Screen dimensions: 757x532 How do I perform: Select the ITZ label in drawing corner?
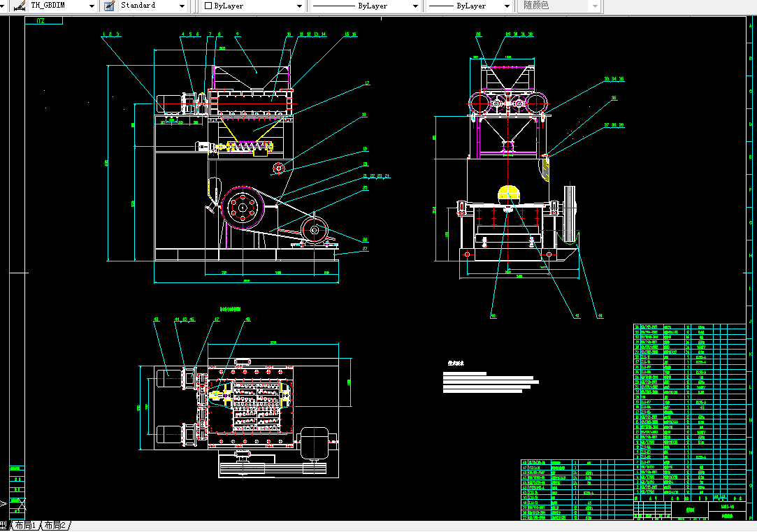click(x=41, y=21)
